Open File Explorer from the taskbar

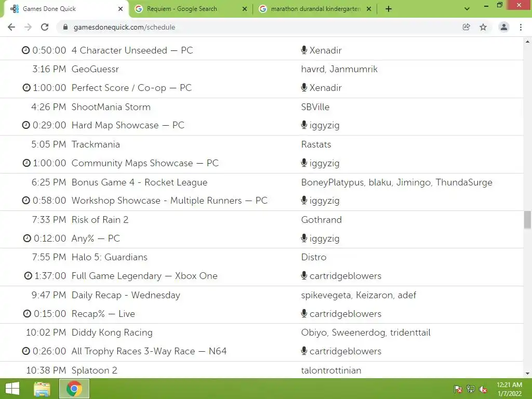point(42,389)
